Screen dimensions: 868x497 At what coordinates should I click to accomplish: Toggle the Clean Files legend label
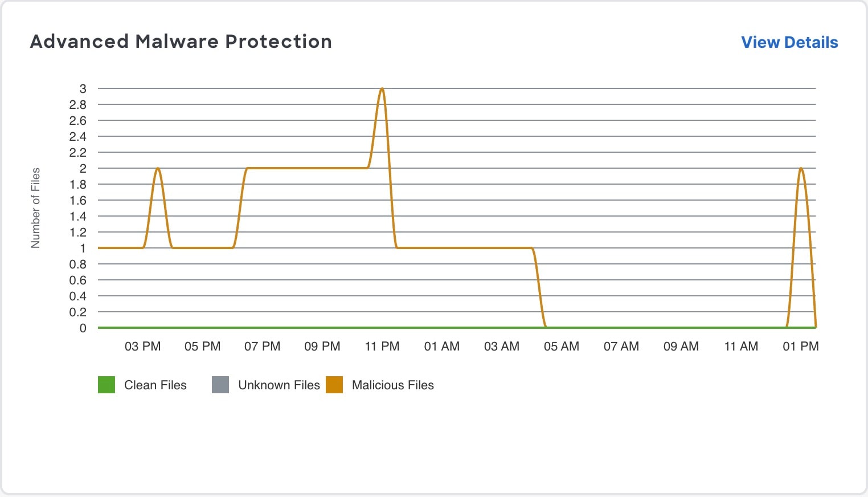tap(155, 385)
